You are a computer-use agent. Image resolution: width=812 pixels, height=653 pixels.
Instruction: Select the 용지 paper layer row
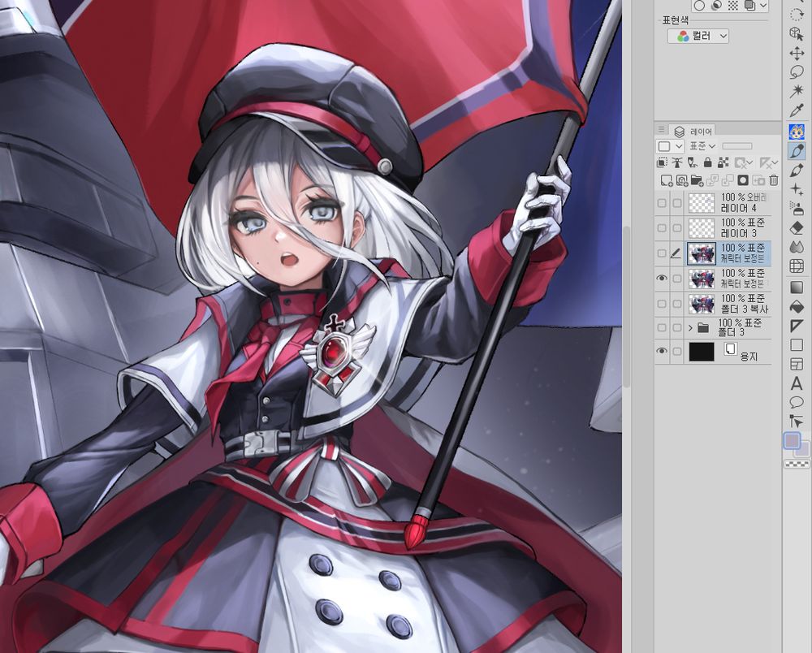(x=713, y=352)
